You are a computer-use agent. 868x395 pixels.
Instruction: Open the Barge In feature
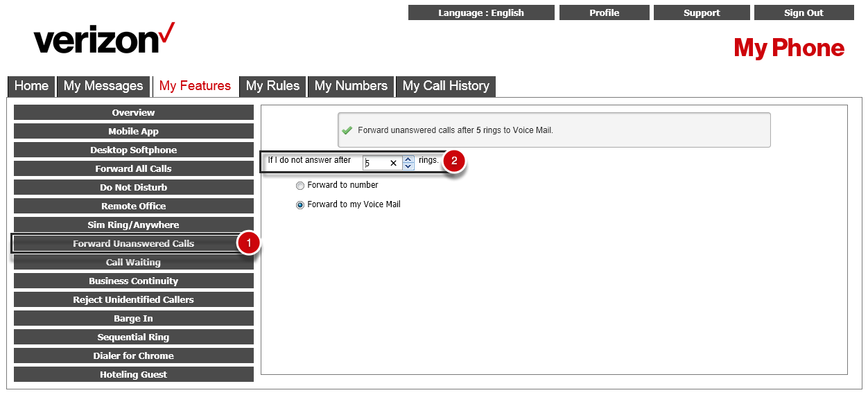(134, 318)
